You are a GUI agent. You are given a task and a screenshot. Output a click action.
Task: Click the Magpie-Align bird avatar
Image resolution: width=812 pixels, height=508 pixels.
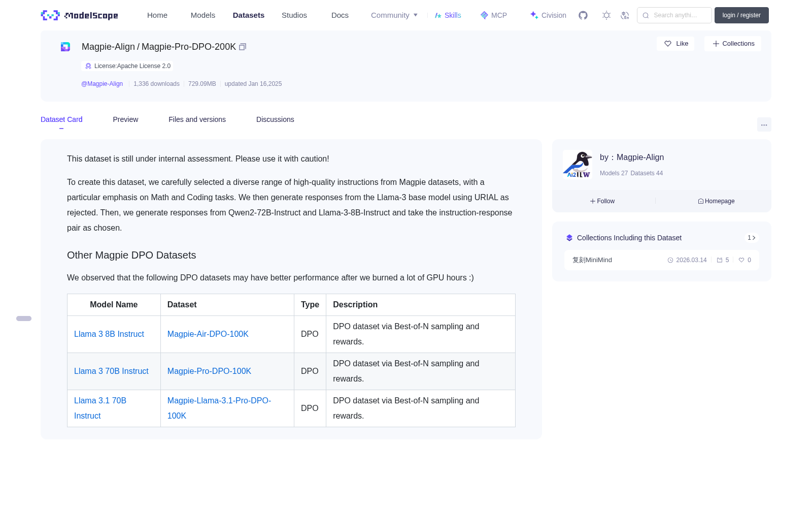[578, 164]
